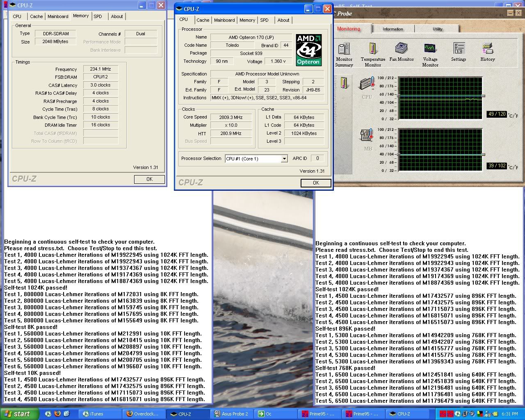
Task: Click the Voltage value 1.360 v
Action: (278, 61)
